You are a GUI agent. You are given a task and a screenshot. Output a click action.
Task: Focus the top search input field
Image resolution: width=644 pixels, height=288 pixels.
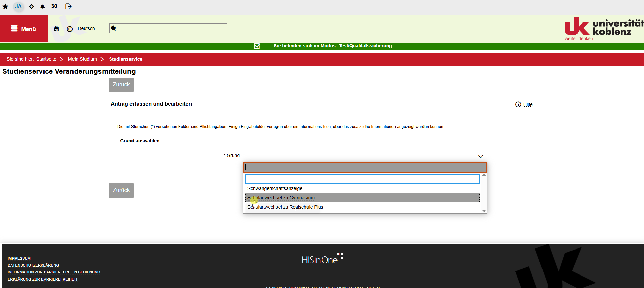click(168, 28)
